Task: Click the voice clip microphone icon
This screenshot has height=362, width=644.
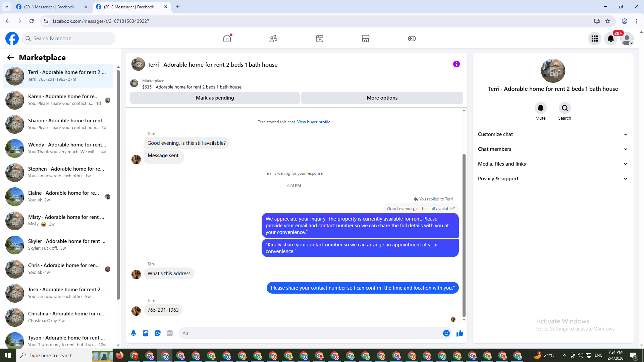Action: [x=133, y=333]
